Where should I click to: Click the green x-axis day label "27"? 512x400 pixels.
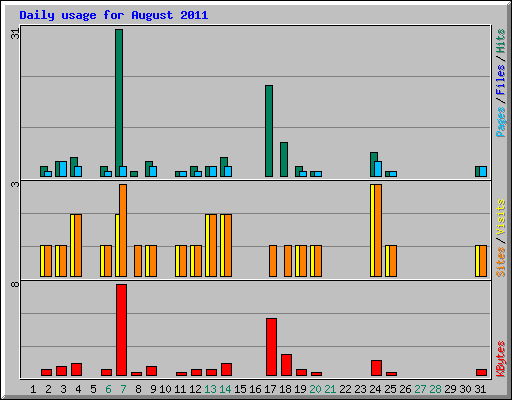tap(420, 389)
